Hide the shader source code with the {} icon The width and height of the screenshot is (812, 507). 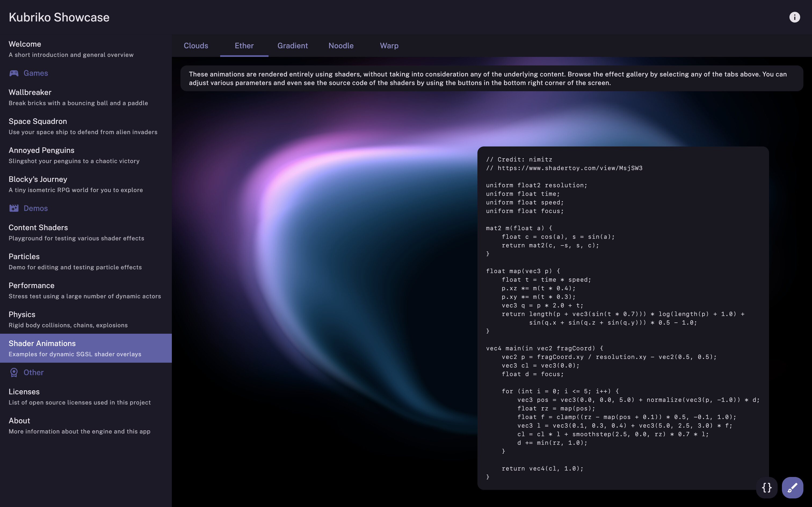(767, 487)
